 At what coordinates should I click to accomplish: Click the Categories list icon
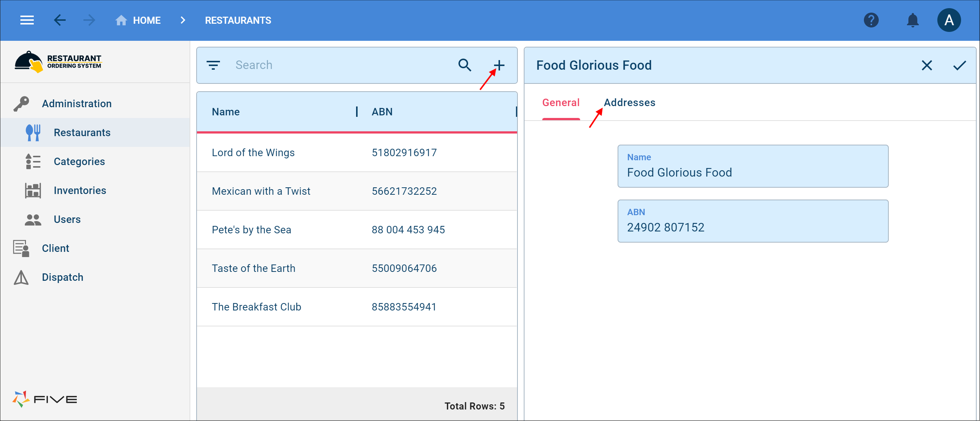point(33,161)
